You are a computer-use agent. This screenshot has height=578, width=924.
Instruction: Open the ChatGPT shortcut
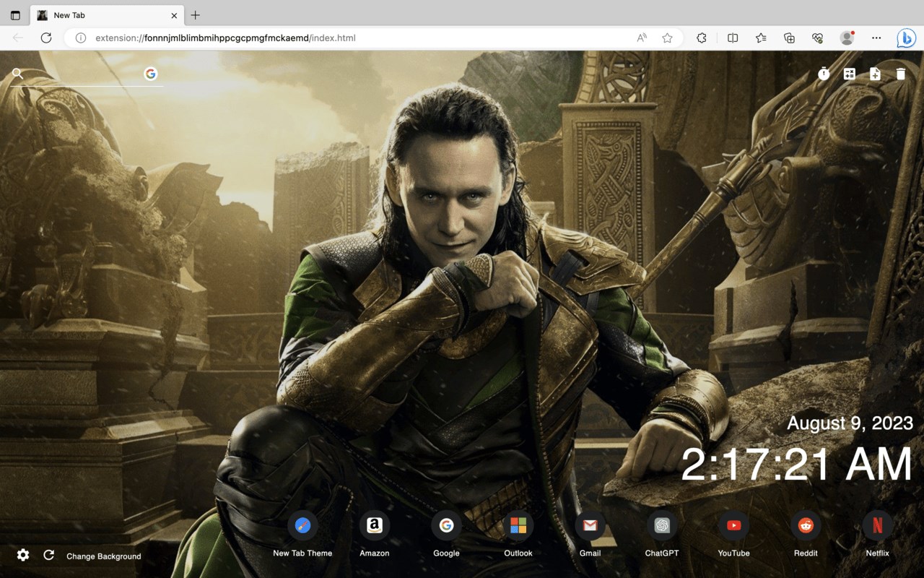661,525
